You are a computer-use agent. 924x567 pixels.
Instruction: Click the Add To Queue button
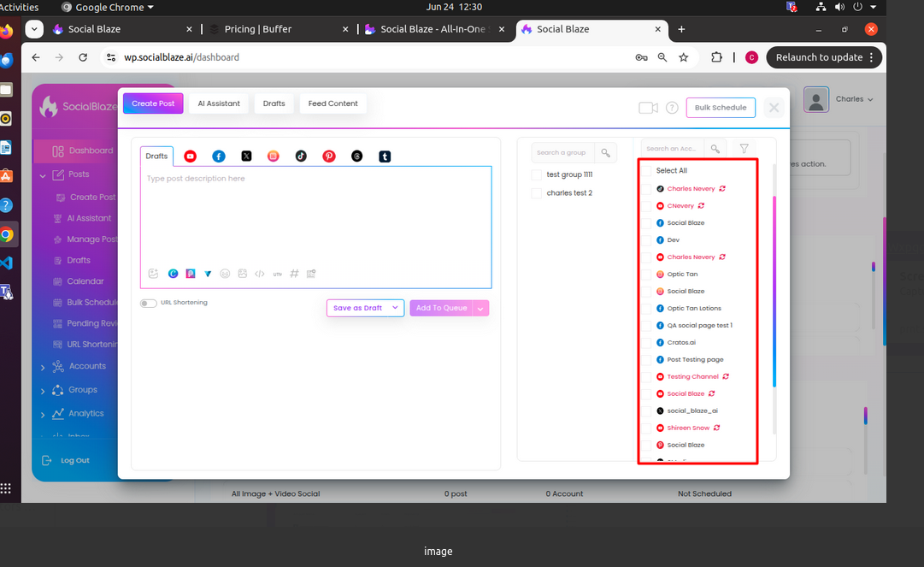pos(441,308)
